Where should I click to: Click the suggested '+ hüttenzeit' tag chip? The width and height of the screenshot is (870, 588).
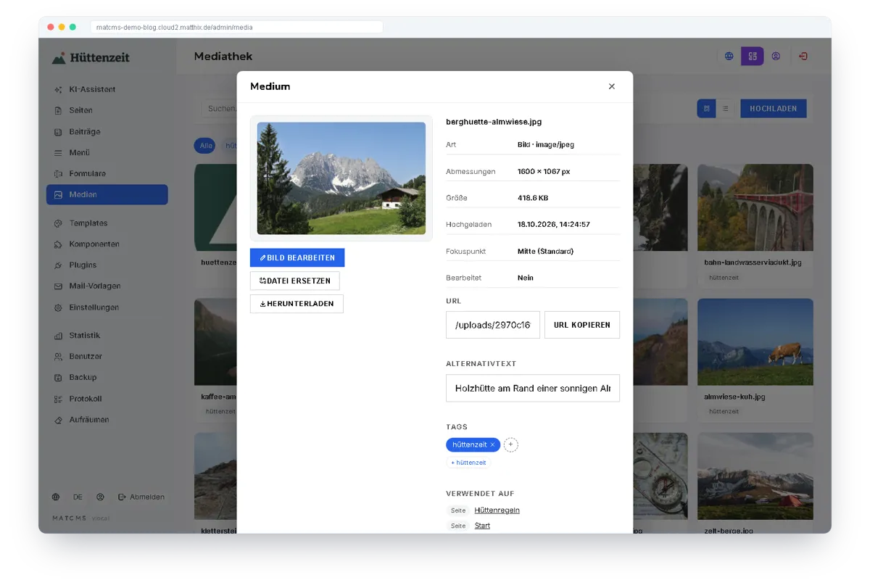tap(468, 463)
